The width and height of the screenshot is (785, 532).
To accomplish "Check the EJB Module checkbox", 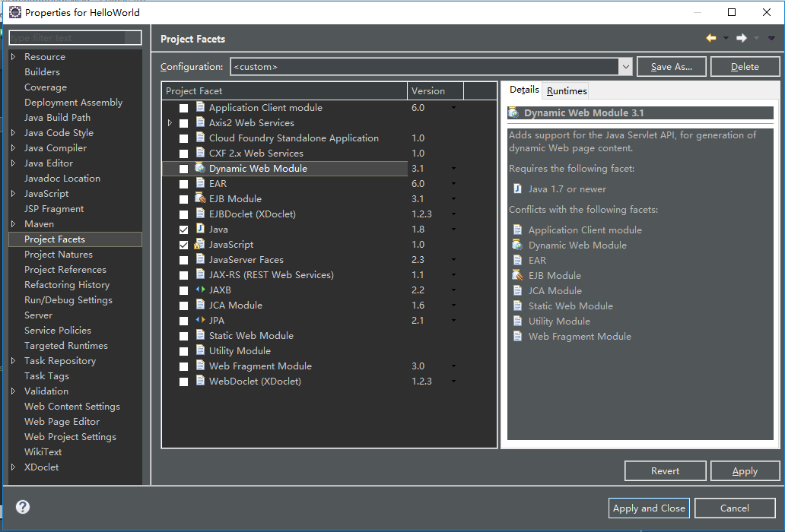I will coord(184,199).
